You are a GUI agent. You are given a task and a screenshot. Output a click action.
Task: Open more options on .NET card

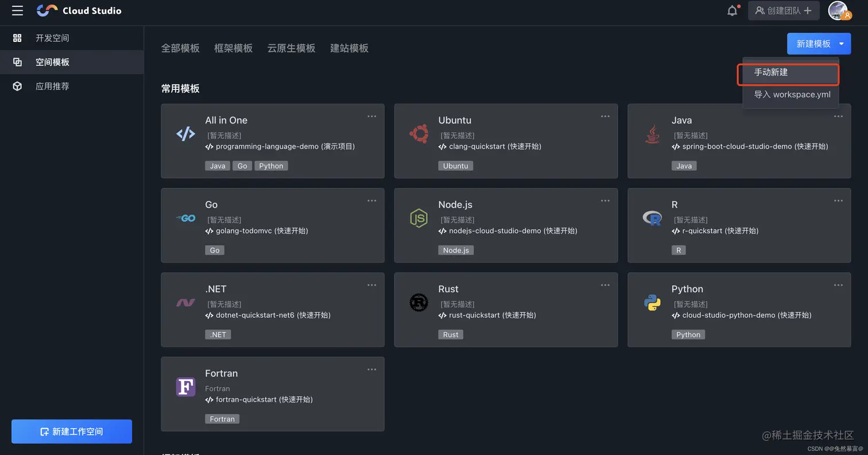click(x=372, y=285)
